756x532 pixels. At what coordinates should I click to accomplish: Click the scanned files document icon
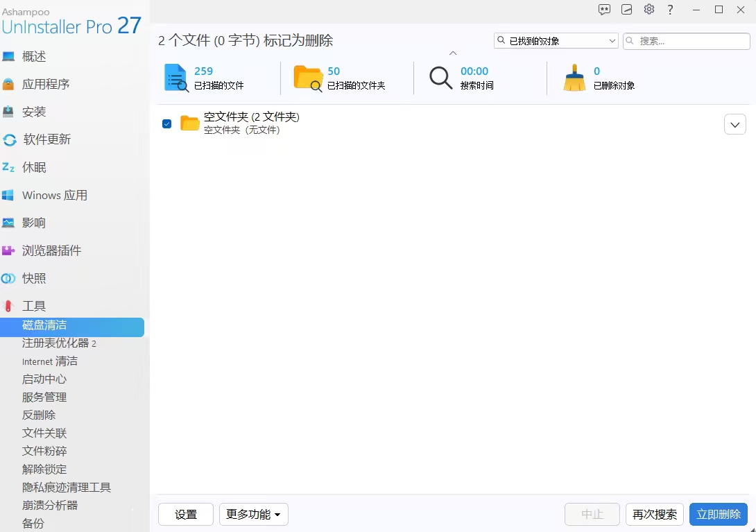click(x=176, y=78)
